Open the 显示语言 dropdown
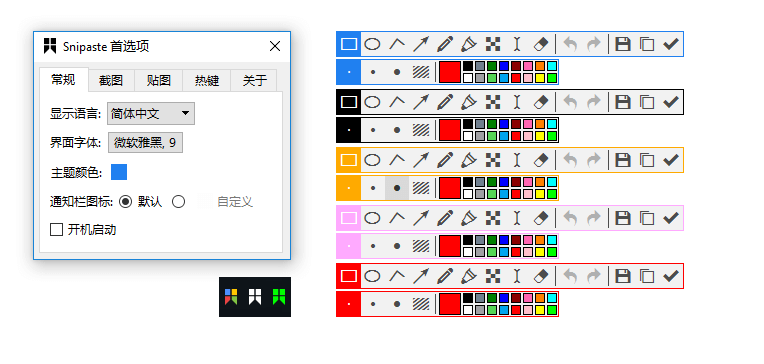 click(x=151, y=114)
